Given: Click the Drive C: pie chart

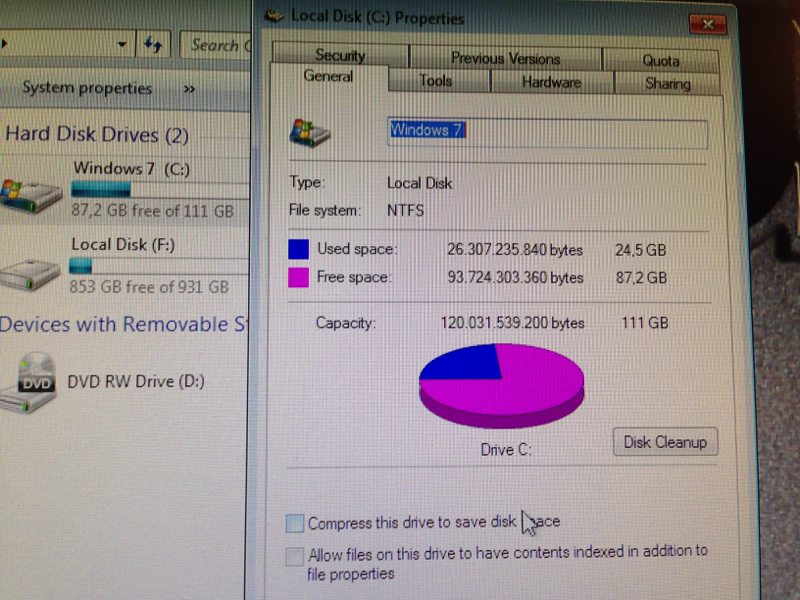Looking at the screenshot, I should (502, 385).
